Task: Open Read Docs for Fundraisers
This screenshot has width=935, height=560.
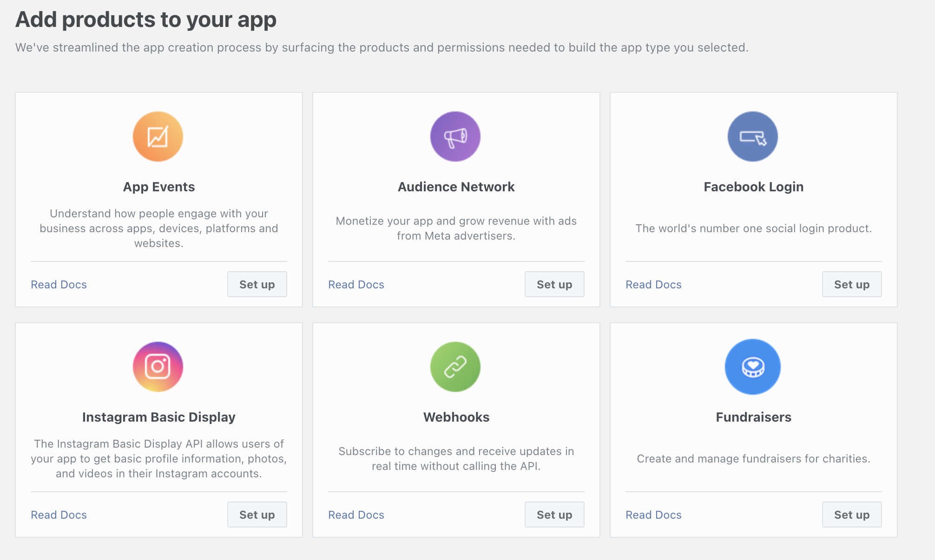Action: click(x=653, y=514)
